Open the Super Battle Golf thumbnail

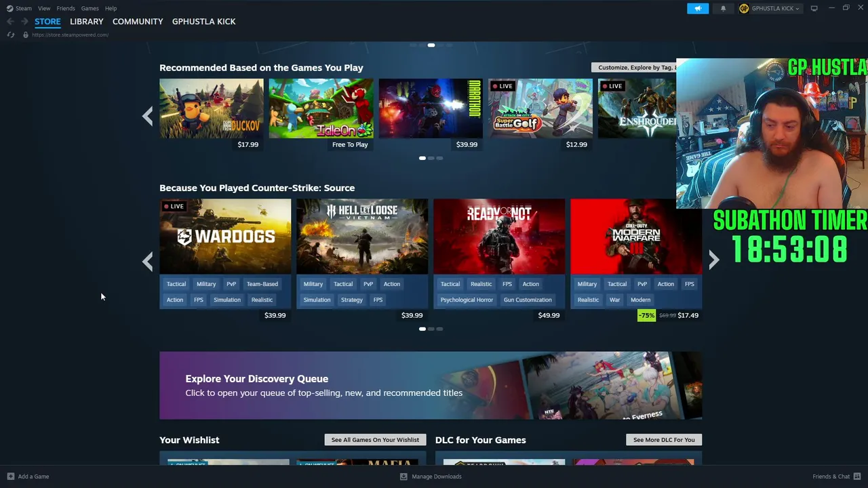coord(540,108)
